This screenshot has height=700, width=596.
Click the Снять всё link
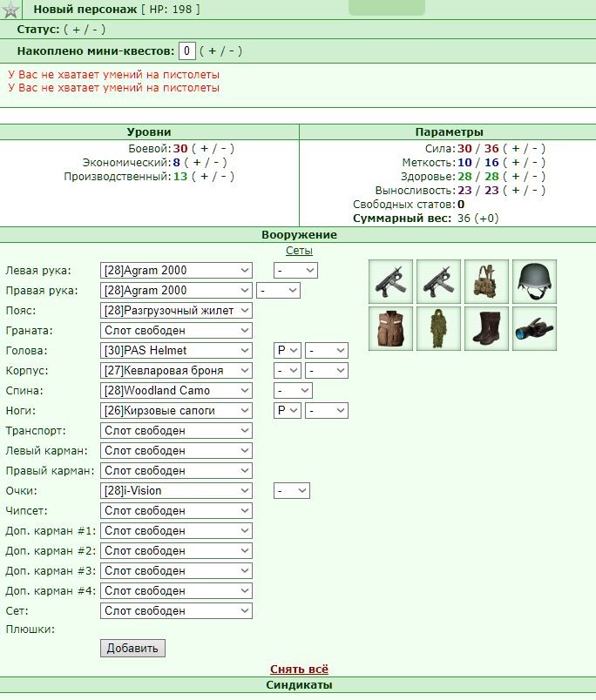point(299,670)
